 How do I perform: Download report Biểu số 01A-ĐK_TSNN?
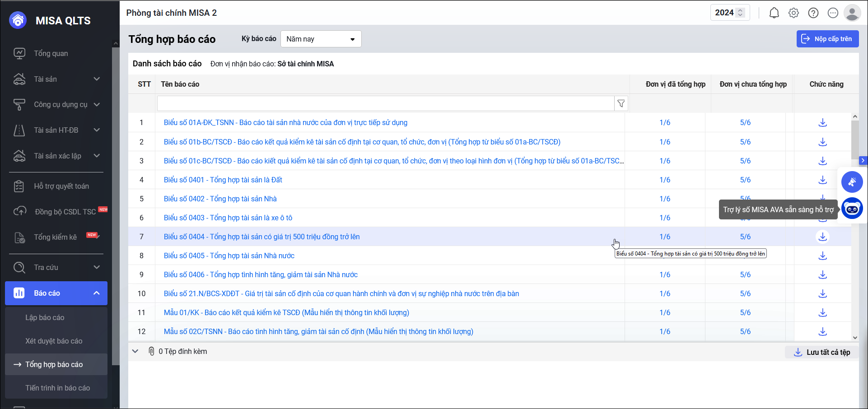(822, 123)
